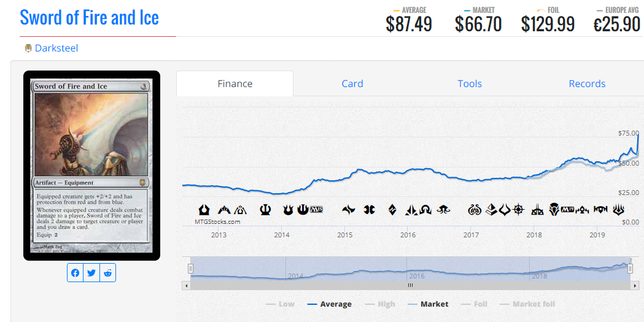644x322 pixels.
Task: Click the Gatecrash set marker icon
Action: point(224,210)
